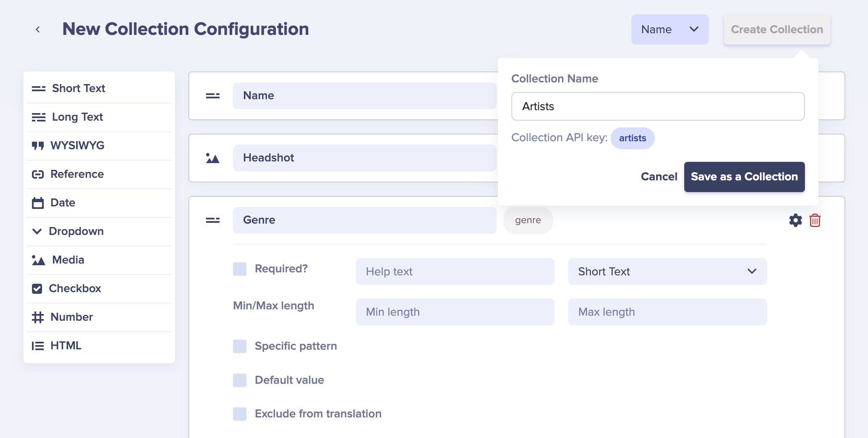The image size is (868, 438).
Task: Toggle the Required? checkbox
Action: click(x=240, y=269)
